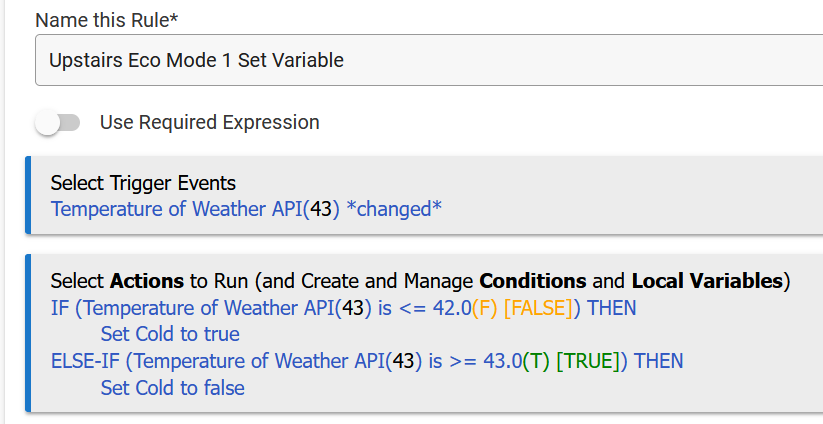This screenshot has width=823, height=424.
Task: Click the bold Actions word in header
Action: coord(147,281)
